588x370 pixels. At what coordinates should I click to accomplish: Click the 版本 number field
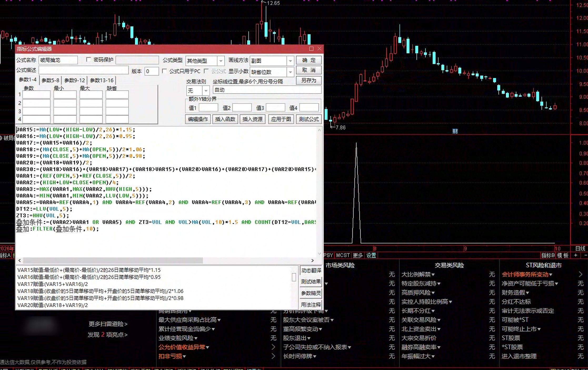tap(152, 71)
